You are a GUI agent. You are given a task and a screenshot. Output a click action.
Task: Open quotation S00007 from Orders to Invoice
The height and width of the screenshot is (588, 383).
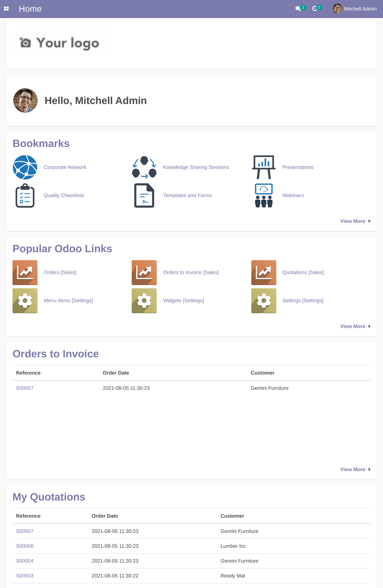coord(25,388)
